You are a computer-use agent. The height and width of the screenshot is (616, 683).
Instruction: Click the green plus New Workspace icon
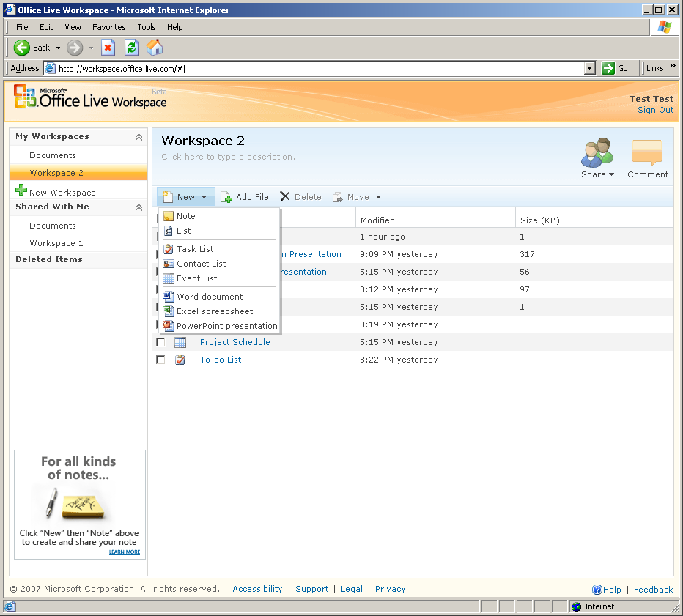[x=21, y=190]
